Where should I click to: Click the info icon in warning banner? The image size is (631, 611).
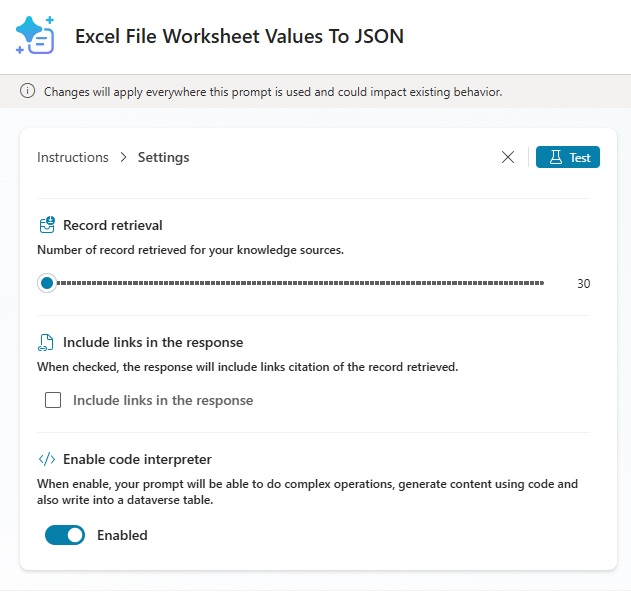tap(27, 92)
